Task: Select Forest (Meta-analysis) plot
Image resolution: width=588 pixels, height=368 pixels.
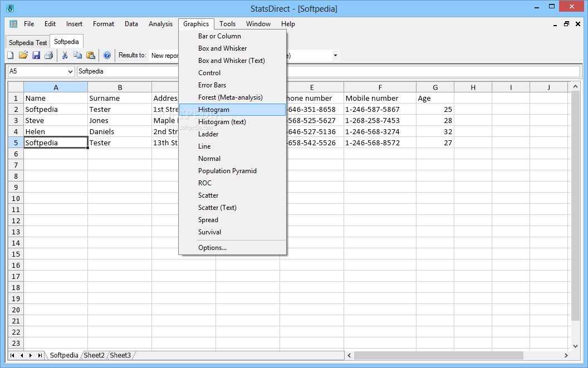Action: point(233,97)
